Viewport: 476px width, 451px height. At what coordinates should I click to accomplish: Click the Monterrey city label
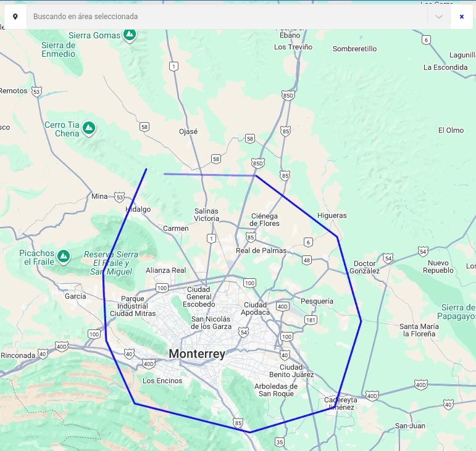(197, 354)
